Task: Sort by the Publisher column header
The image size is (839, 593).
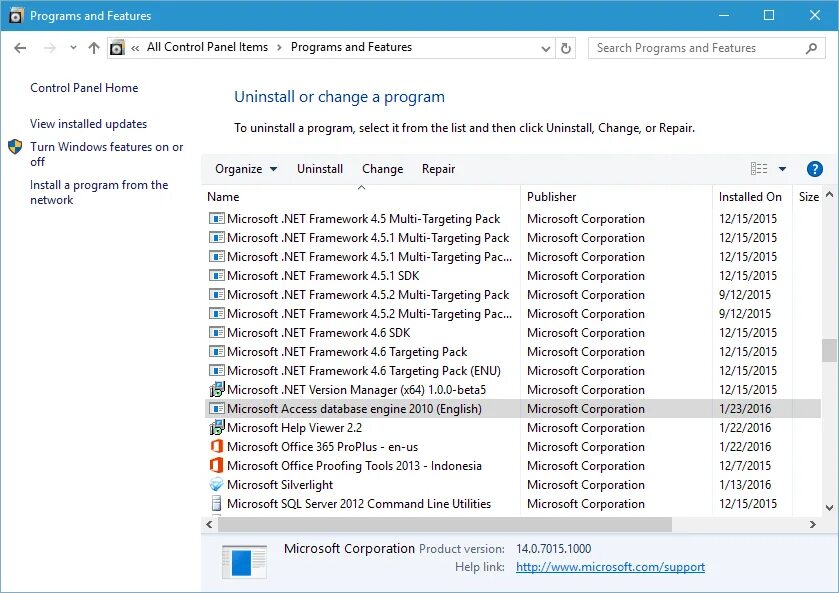Action: point(552,197)
